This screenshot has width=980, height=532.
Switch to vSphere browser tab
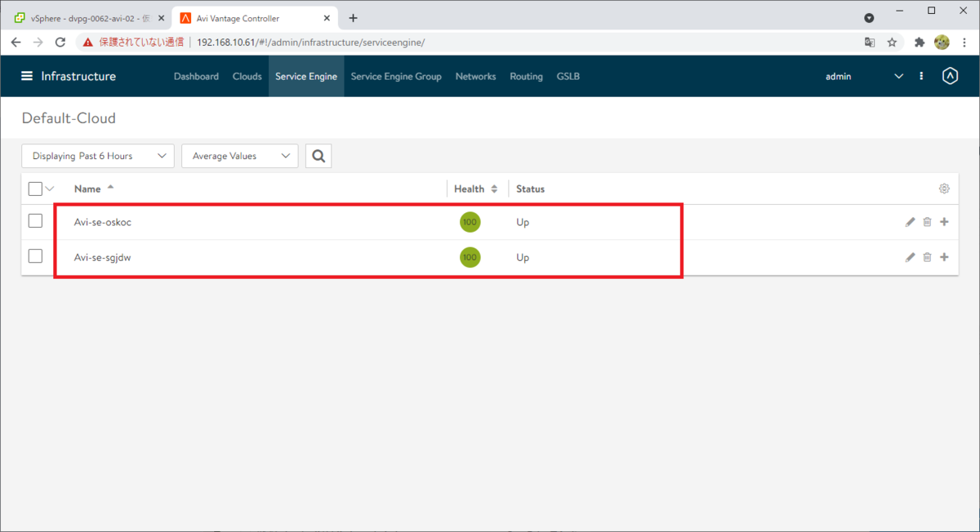click(88, 18)
